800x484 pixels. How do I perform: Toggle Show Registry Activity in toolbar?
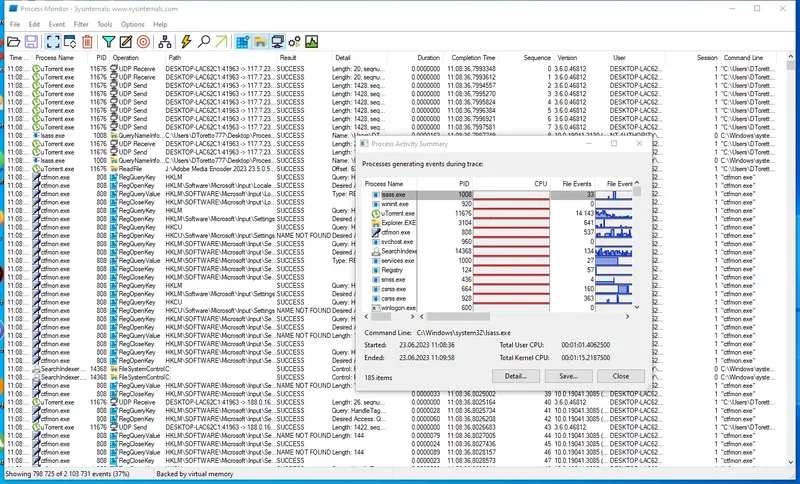tap(241, 41)
